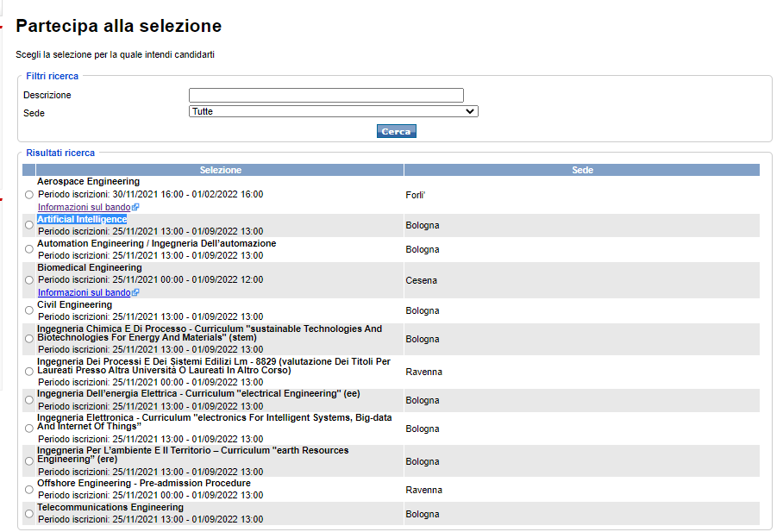Click external link icon beside Aerospace bando link
Image resolution: width=783 pixels, height=532 pixels.
point(135,207)
